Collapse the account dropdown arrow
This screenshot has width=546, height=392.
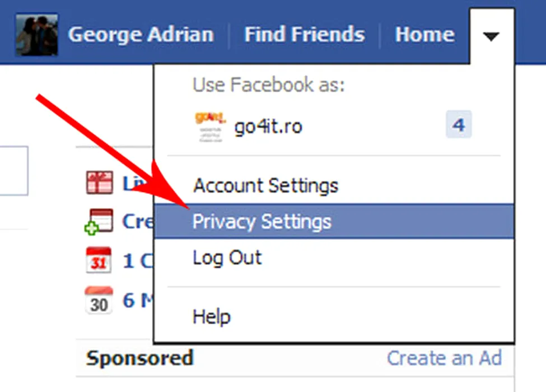[491, 36]
